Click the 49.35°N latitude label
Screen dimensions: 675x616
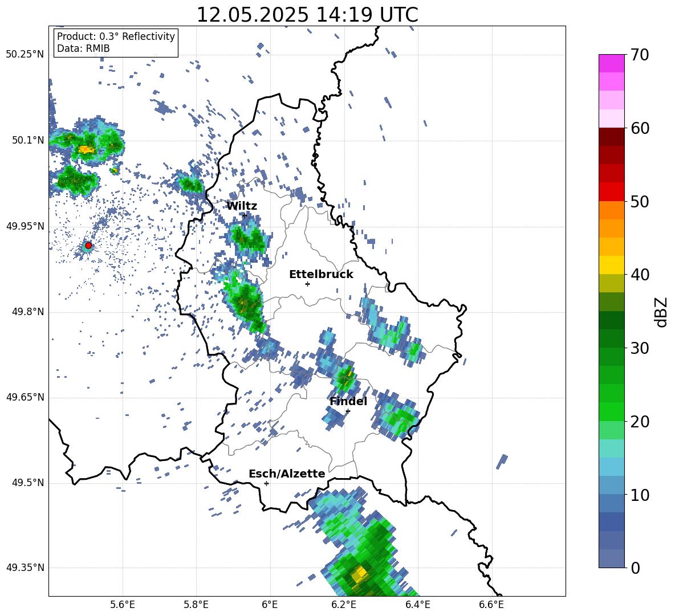pyautogui.click(x=25, y=568)
